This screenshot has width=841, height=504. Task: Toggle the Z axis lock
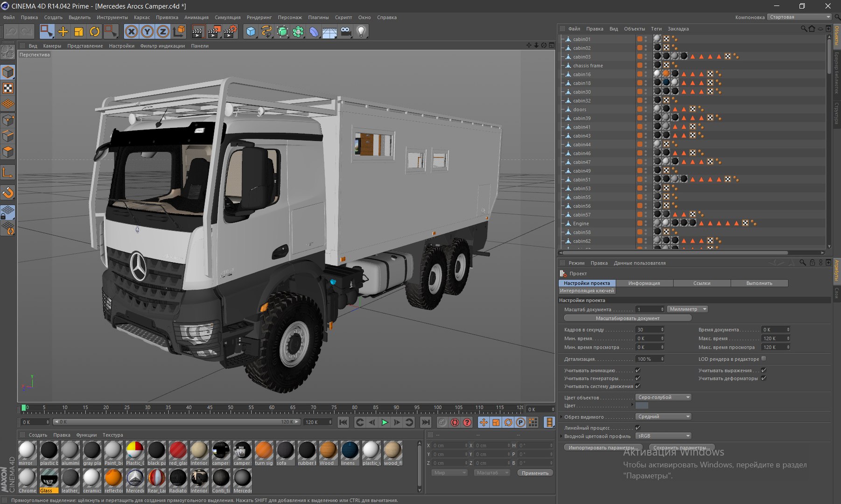click(x=163, y=31)
